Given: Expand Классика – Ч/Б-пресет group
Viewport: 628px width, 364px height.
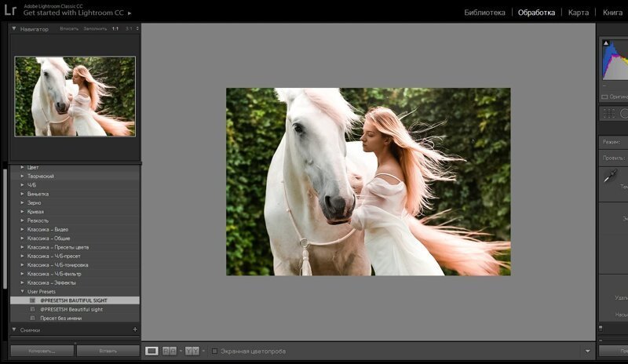Looking at the screenshot, I should click(23, 256).
